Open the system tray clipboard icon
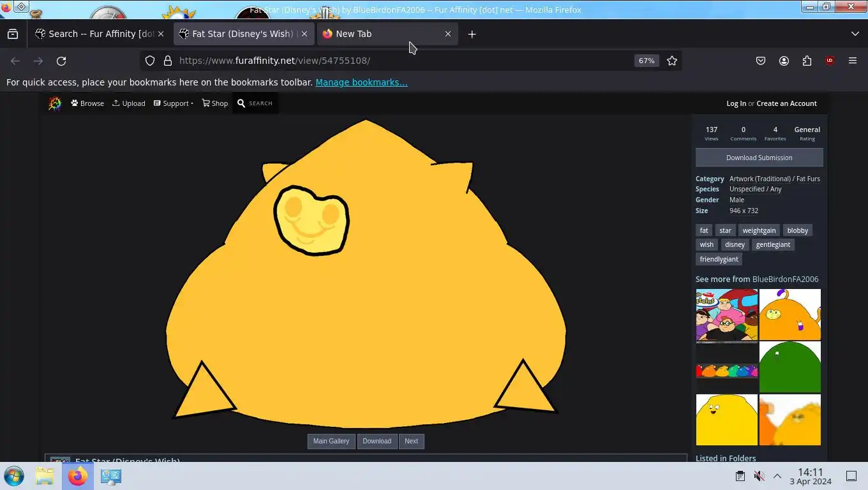 [740, 476]
